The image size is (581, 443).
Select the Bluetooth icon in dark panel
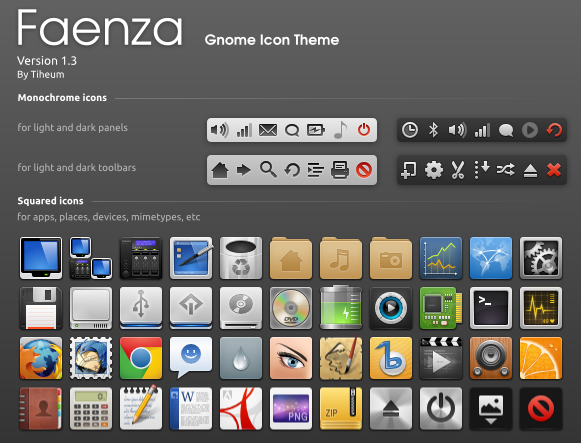pyautogui.click(x=433, y=130)
